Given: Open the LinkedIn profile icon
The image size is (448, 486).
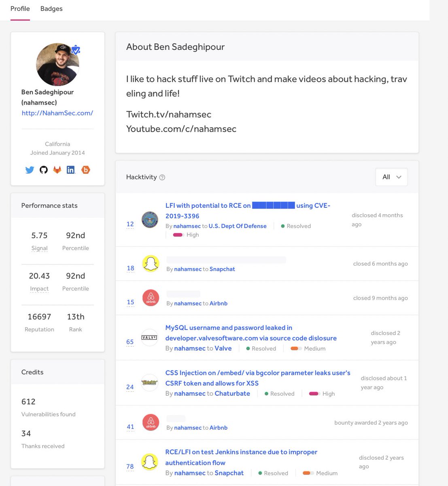Looking at the screenshot, I should tap(71, 170).
